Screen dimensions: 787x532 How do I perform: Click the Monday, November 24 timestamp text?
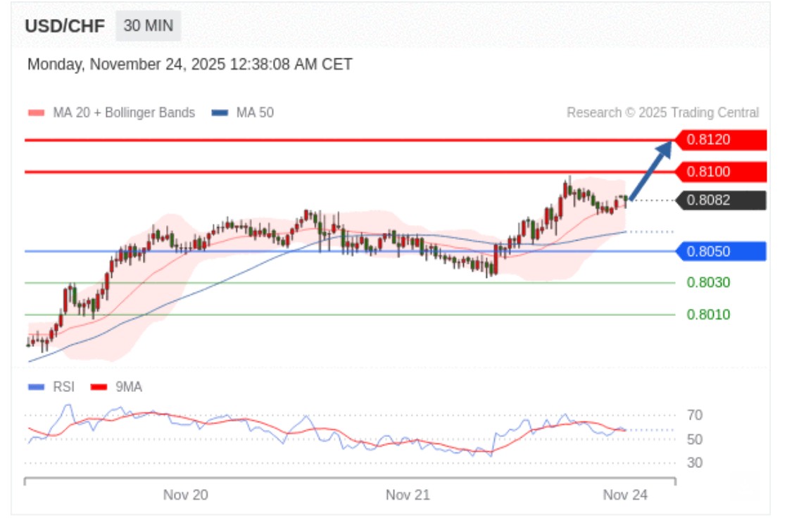click(189, 65)
